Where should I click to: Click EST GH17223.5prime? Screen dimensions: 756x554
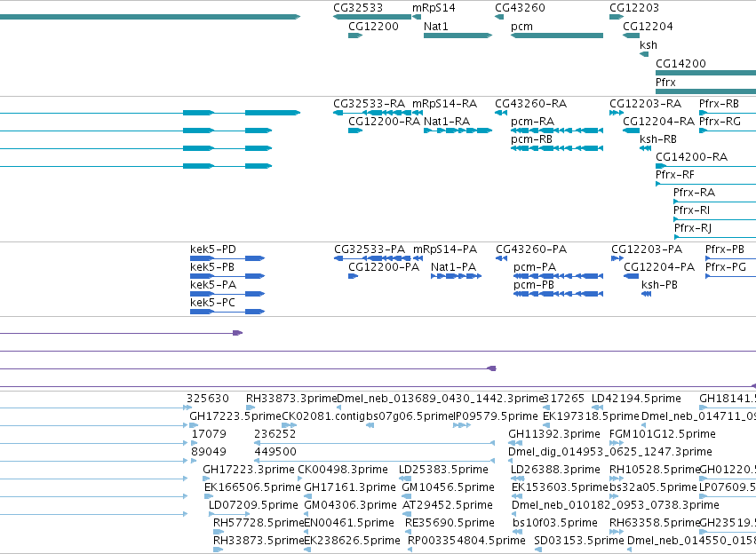click(x=235, y=416)
